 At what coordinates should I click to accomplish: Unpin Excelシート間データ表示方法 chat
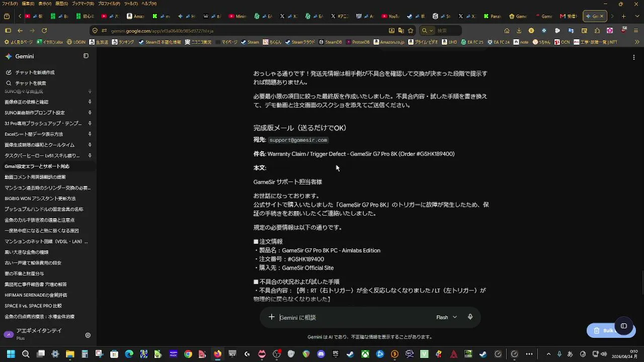[x=90, y=134]
